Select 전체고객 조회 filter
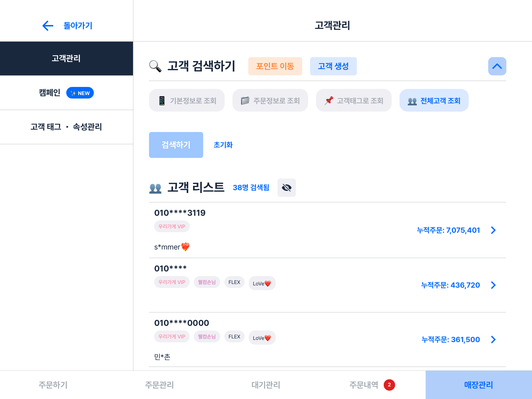 coord(434,100)
